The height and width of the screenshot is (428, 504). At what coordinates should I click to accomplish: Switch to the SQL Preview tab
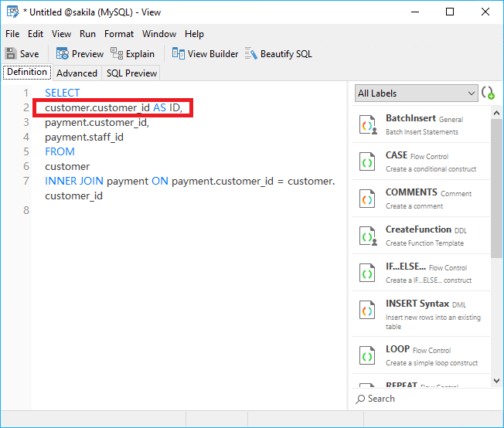point(131,73)
